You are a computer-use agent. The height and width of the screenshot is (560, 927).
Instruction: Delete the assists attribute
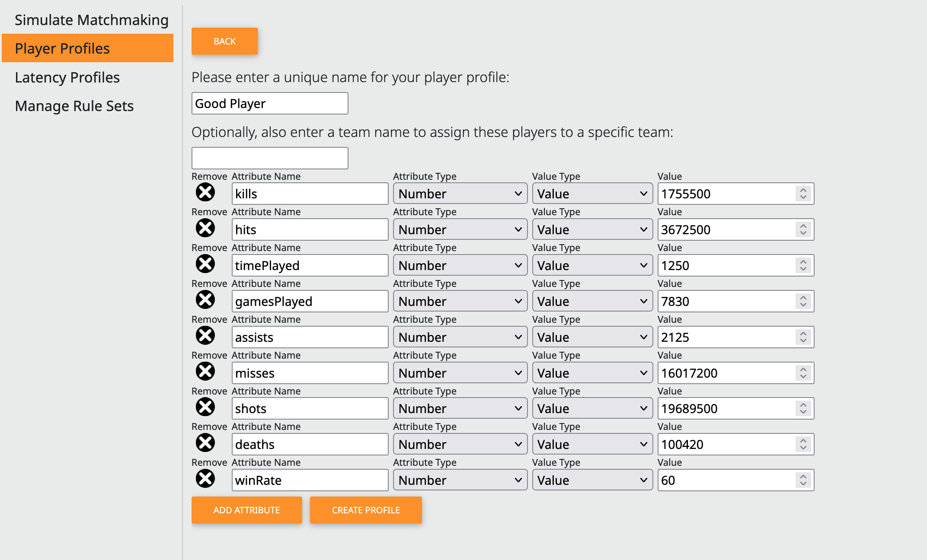point(205,336)
